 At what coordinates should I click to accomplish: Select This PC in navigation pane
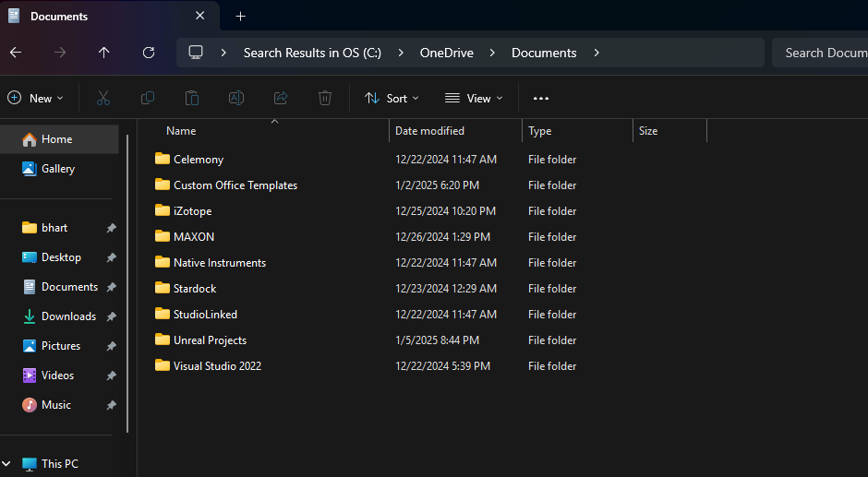[59, 464]
